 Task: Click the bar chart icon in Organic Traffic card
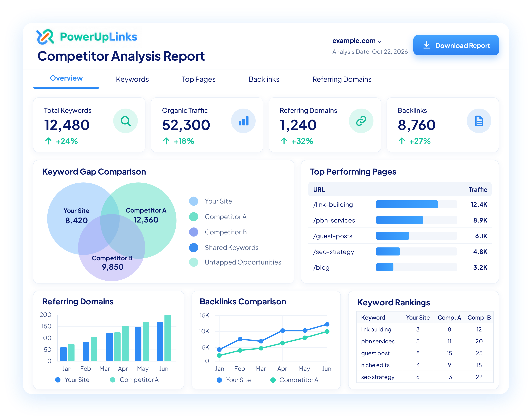pyautogui.click(x=243, y=121)
